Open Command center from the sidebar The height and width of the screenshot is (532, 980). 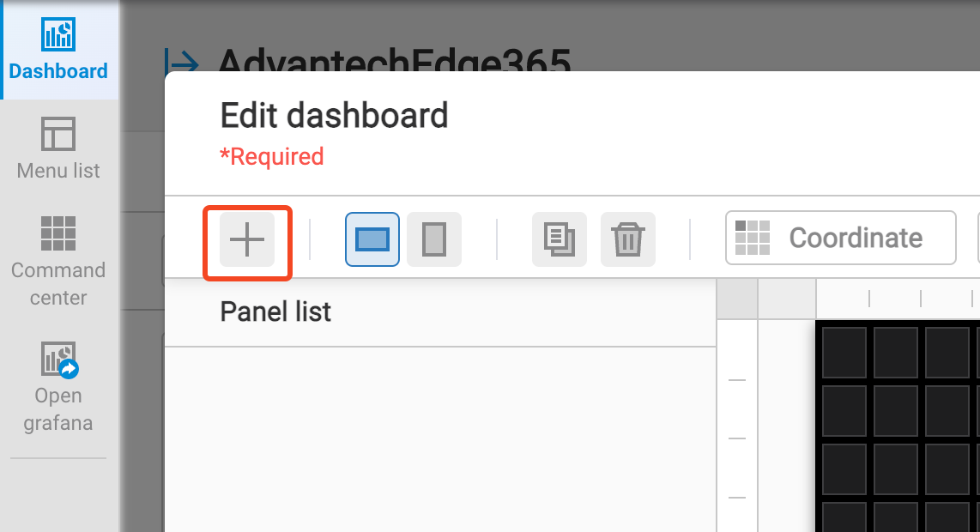coord(57,257)
